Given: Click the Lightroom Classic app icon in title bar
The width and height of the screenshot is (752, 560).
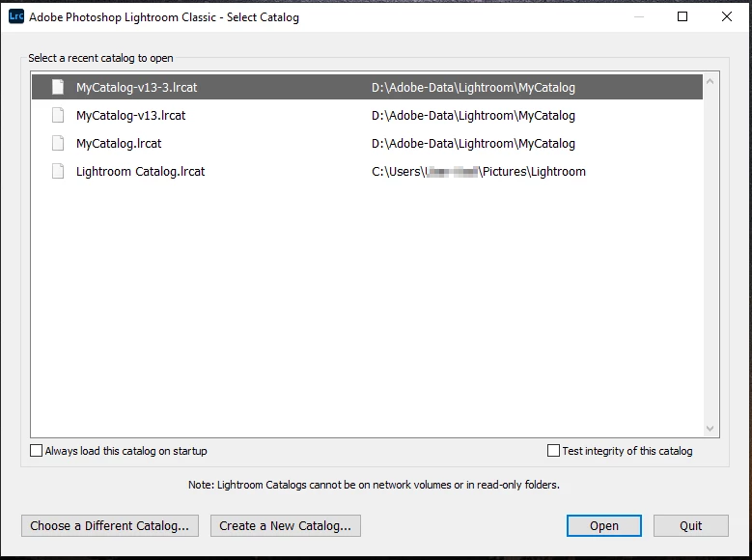Looking at the screenshot, I should point(16,16).
